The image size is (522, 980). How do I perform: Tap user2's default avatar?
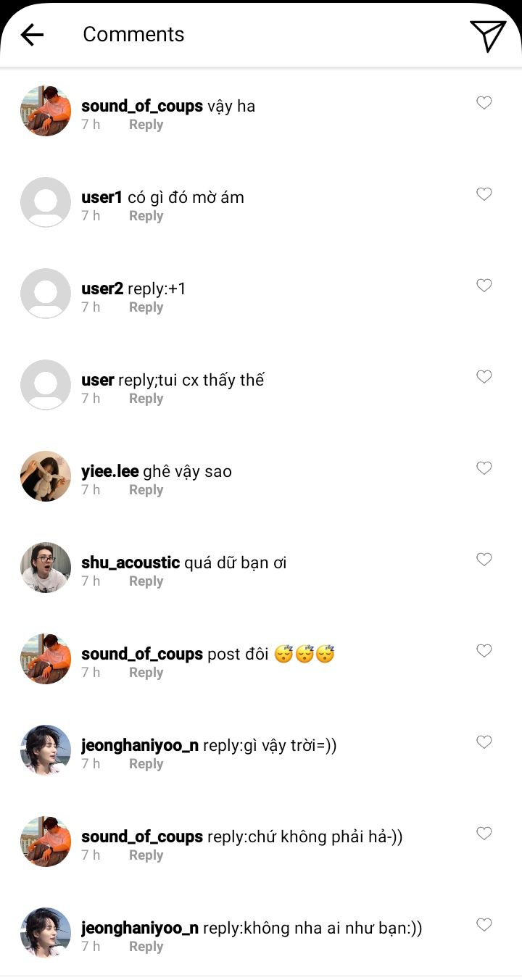(46, 294)
